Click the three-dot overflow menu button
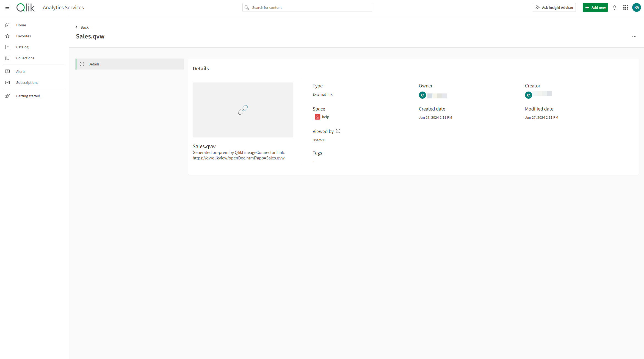The width and height of the screenshot is (644, 359). click(635, 36)
